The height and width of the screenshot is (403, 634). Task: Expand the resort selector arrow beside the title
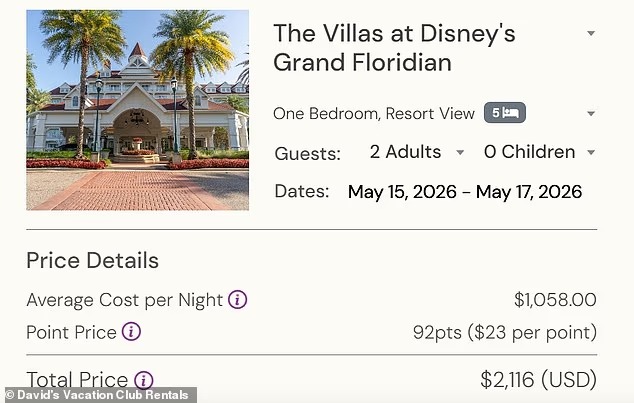point(590,33)
